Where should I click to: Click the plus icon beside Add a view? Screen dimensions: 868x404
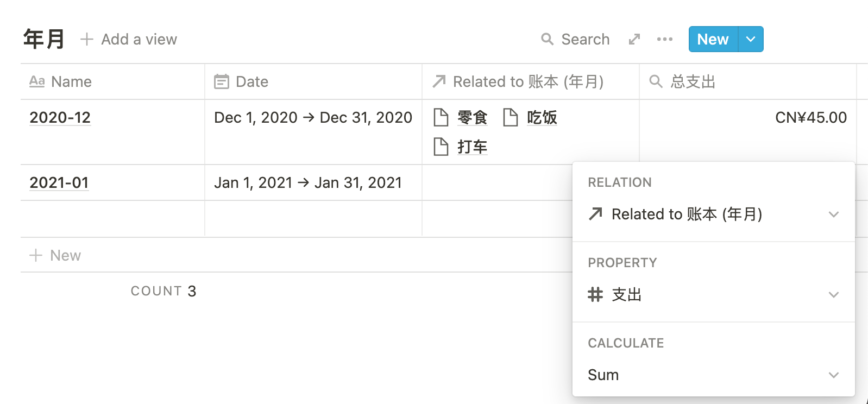pyautogui.click(x=86, y=39)
